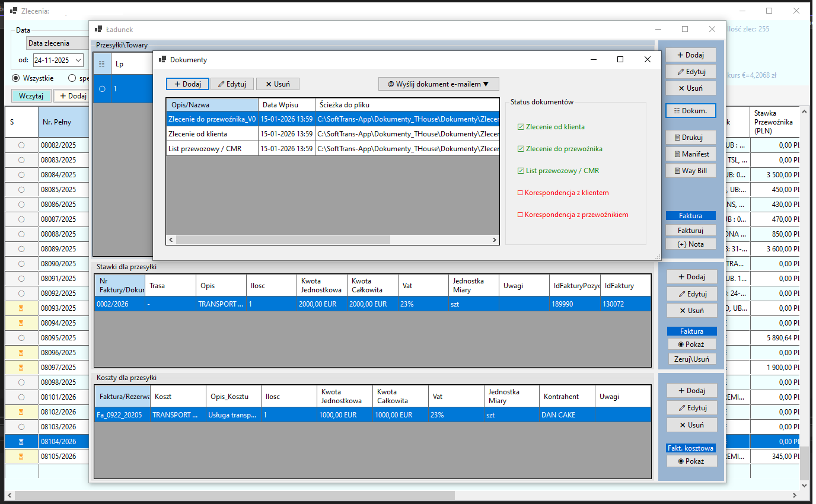Sort by Opis/Nazwa column header
This screenshot has height=504, width=816.
pyautogui.click(x=212, y=105)
